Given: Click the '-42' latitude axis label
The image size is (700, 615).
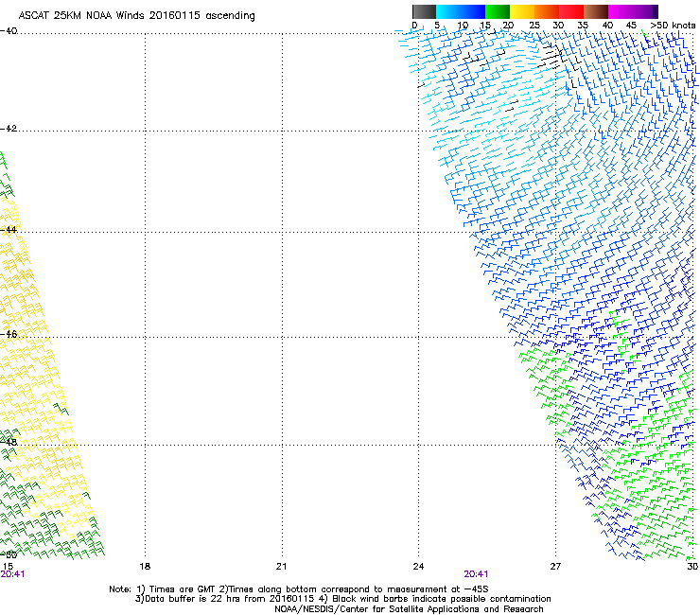Looking at the screenshot, I should (9, 129).
